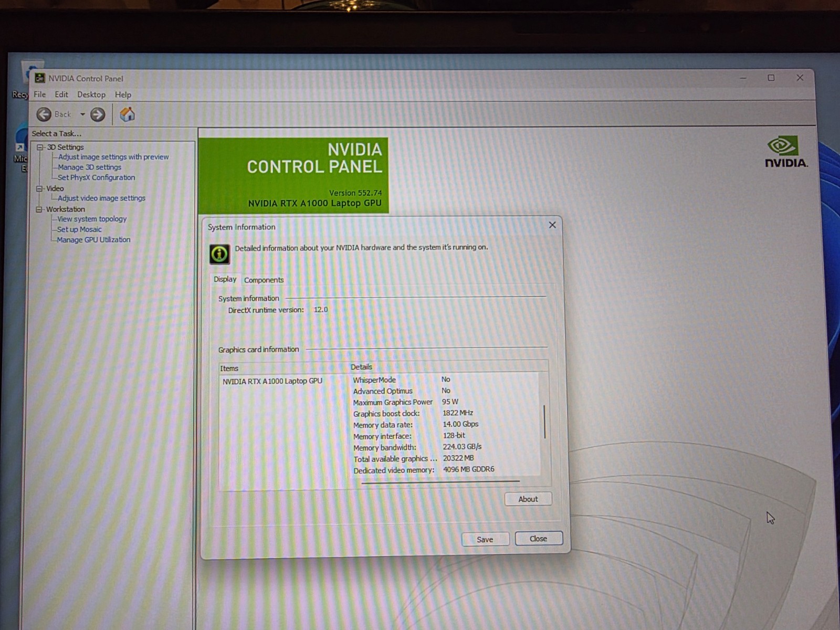Open Manage GPU Utilization
This screenshot has width=840, height=630.
(93, 239)
